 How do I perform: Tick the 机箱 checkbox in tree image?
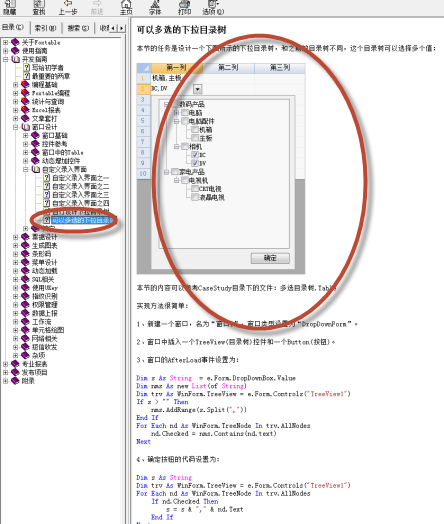[195, 129]
